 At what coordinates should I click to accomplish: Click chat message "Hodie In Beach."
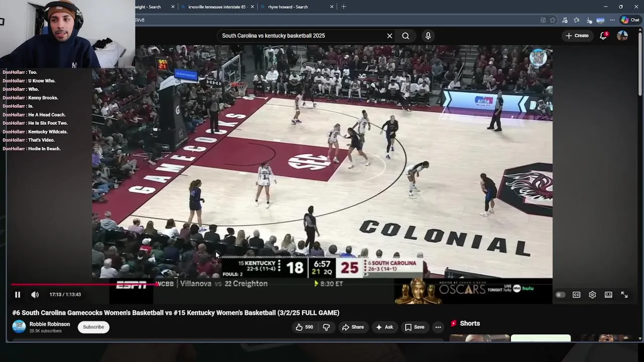click(x=44, y=149)
